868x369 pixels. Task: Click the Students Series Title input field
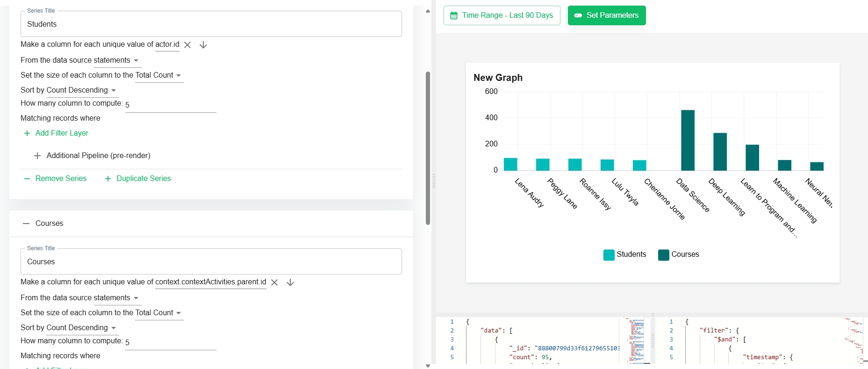point(211,24)
